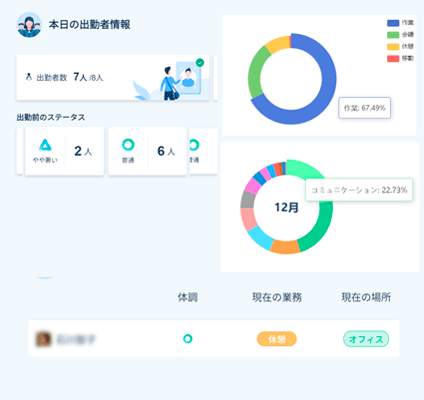424x400 pixels.
Task: Click the green オフィス location badge
Action: click(x=366, y=339)
